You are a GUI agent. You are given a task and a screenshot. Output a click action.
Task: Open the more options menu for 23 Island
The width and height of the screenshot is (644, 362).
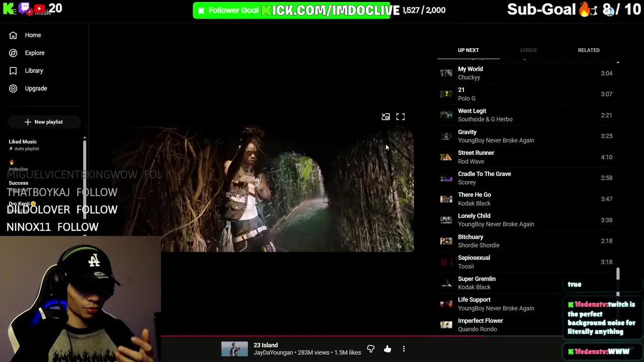pos(404,349)
